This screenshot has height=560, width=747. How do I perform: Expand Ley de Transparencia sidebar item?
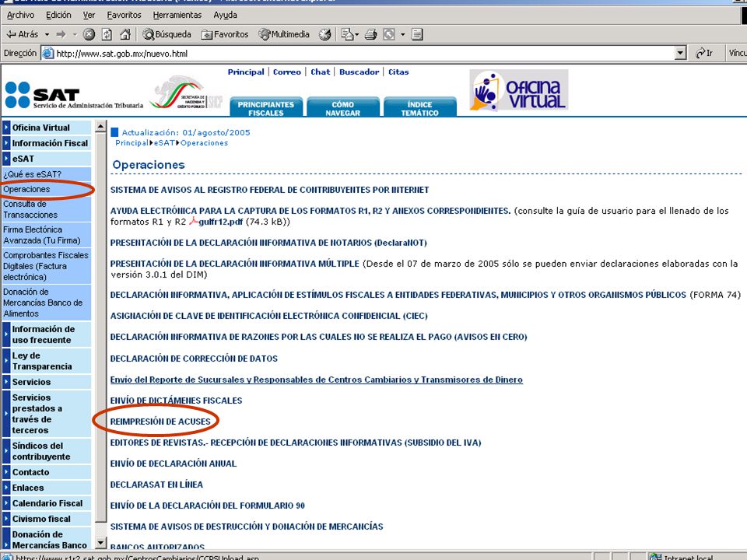[x=46, y=361]
